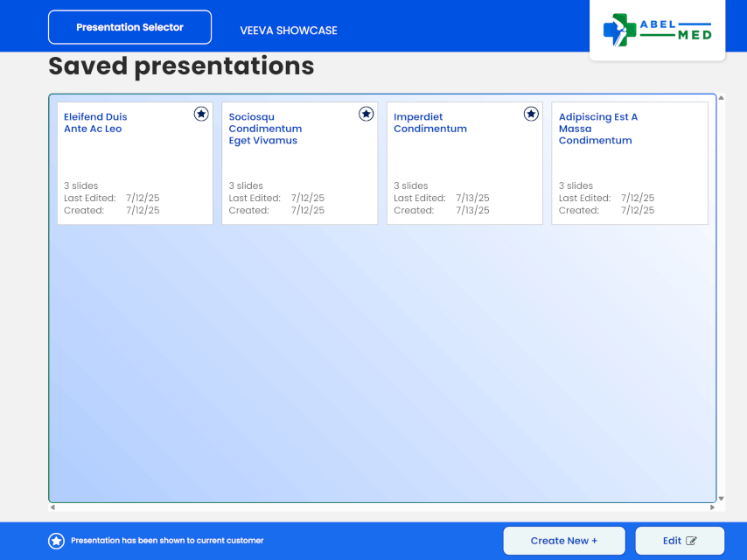Click star icon on Imperdiet Condimentum card
The image size is (747, 560).
pyautogui.click(x=531, y=114)
